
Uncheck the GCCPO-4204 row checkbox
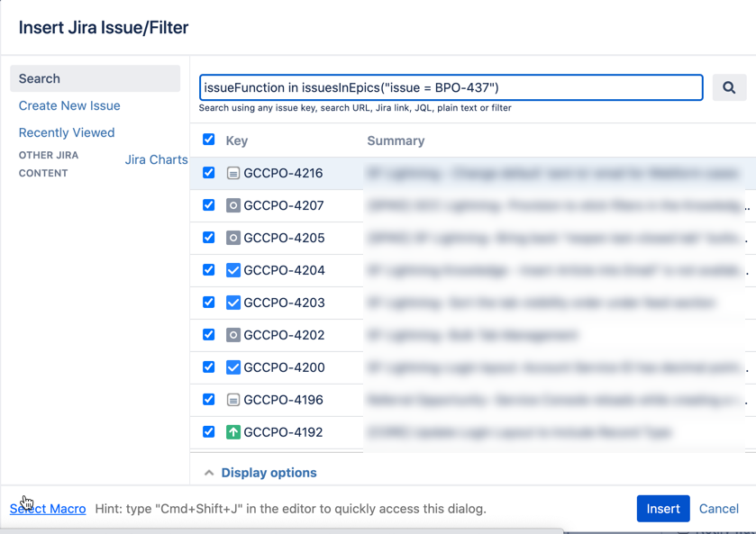tap(208, 269)
